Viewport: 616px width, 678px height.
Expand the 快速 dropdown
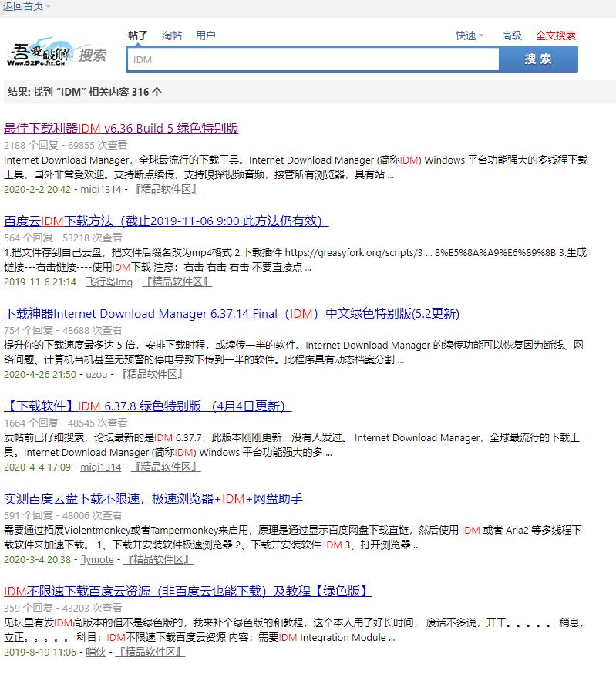470,35
